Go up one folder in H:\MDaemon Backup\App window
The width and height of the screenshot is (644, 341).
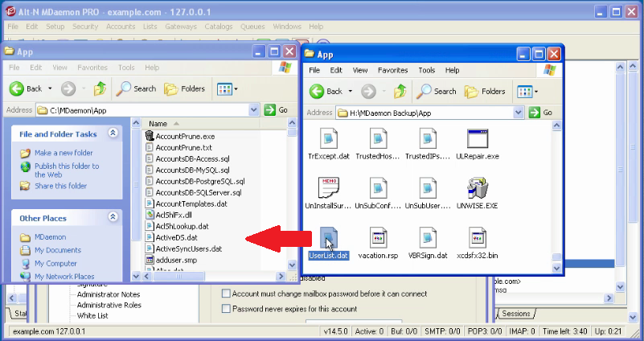[x=400, y=91]
